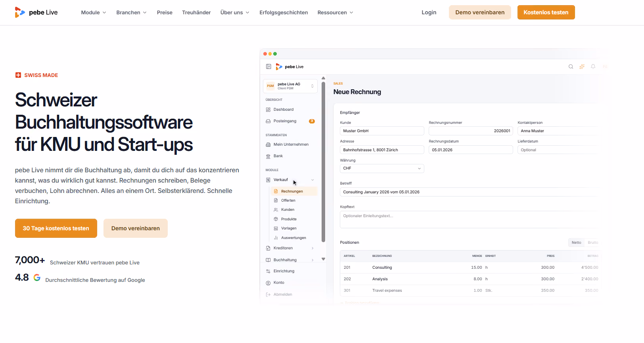Open Erfolgsgeschichten in the navigation
644x343 pixels.
click(x=284, y=12)
